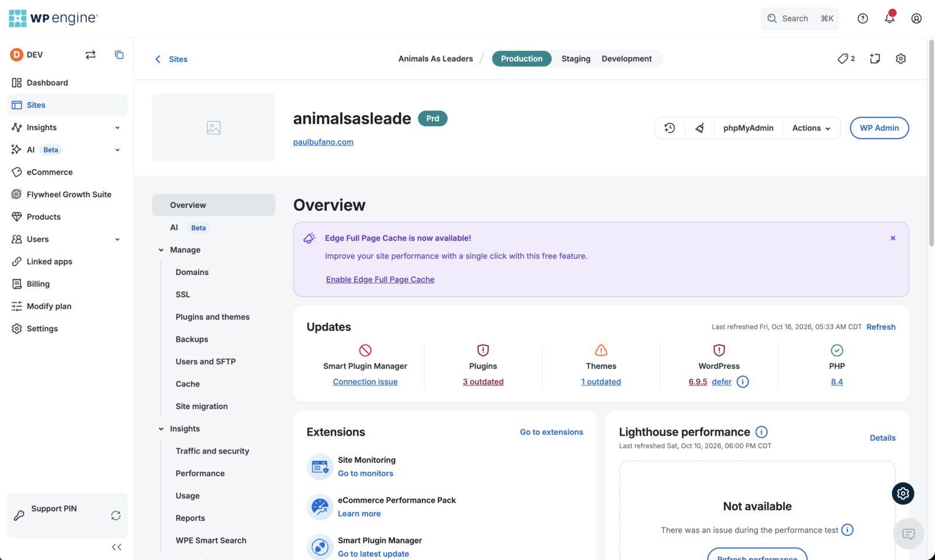Open the user account profile icon
The image size is (935, 560).
point(916,18)
